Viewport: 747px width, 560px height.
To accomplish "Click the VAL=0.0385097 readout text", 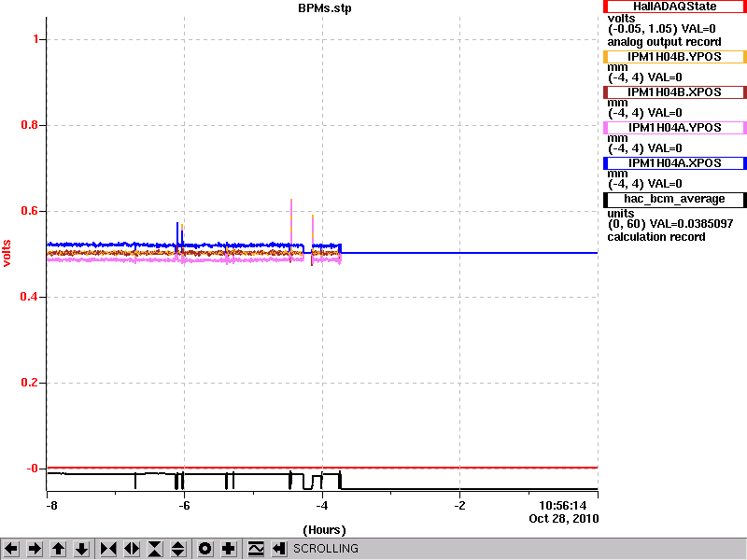I will click(x=693, y=224).
